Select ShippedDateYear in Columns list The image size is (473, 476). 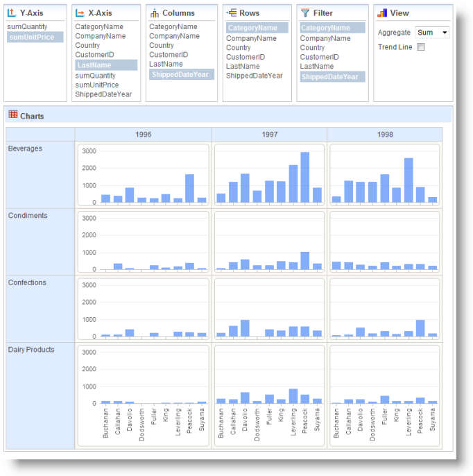click(182, 74)
